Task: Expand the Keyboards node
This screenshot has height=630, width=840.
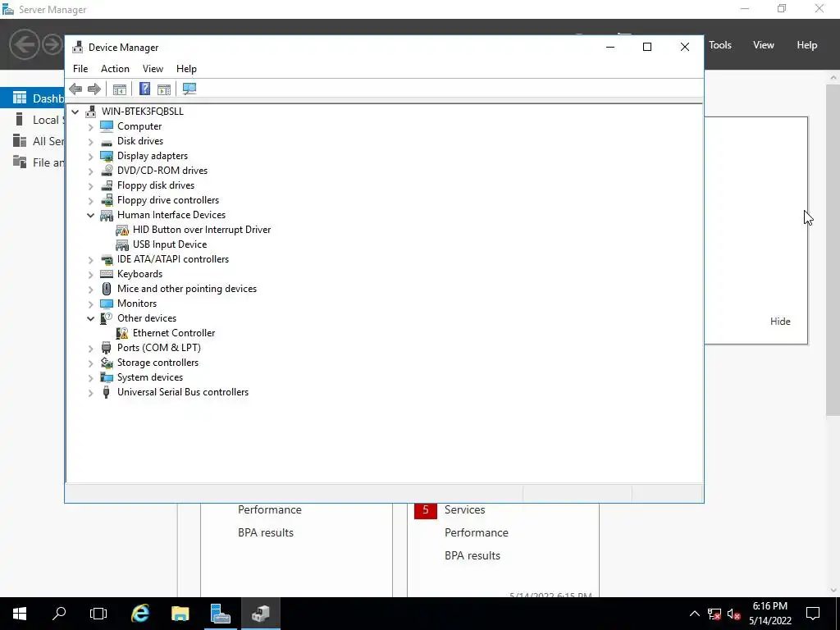Action: 90,274
